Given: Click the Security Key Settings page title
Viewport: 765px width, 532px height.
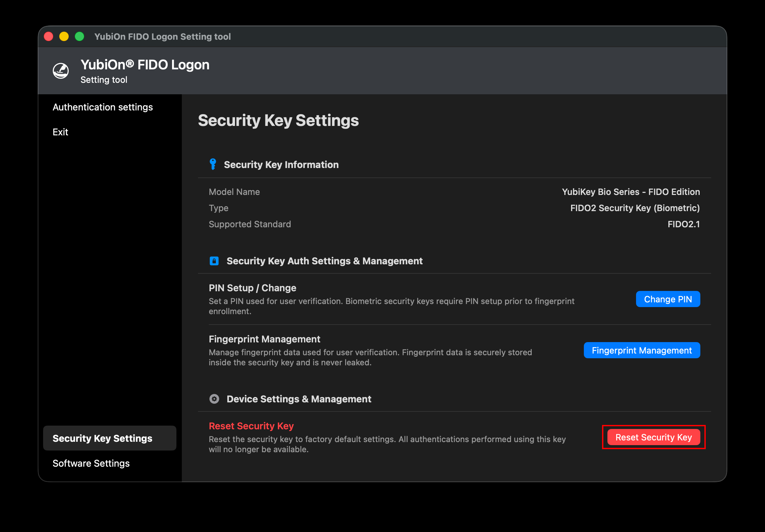Looking at the screenshot, I should pyautogui.click(x=278, y=121).
